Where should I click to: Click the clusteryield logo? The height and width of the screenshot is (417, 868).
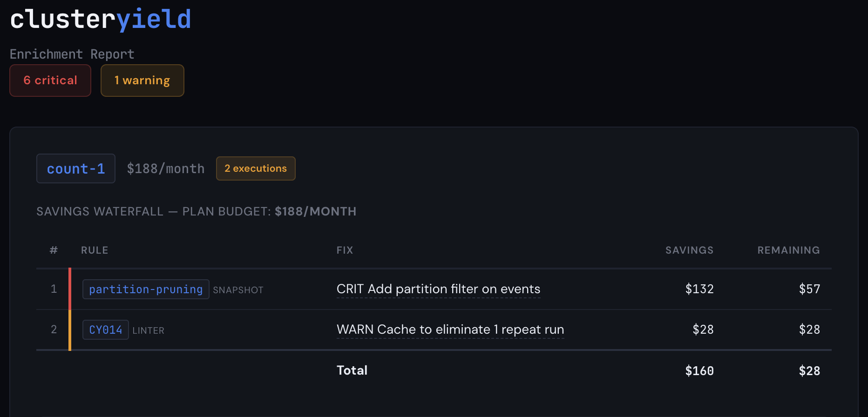click(100, 19)
